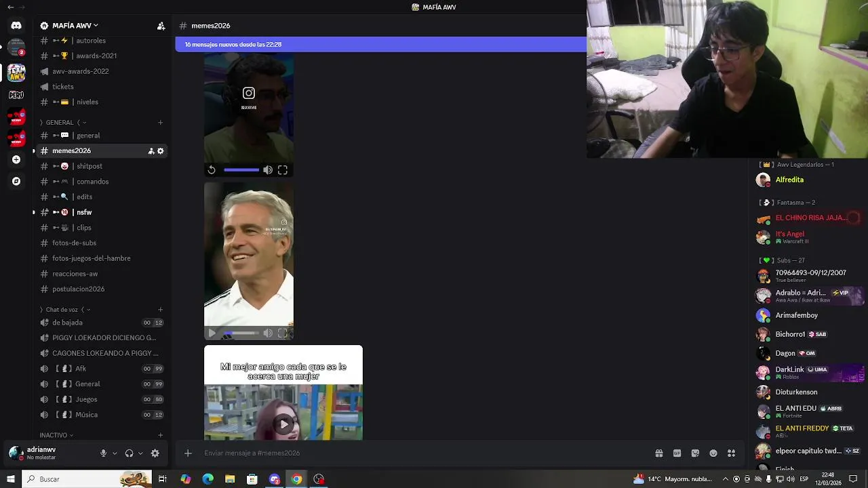Open the clips channel
This screenshot has width=868, height=488.
click(102, 228)
